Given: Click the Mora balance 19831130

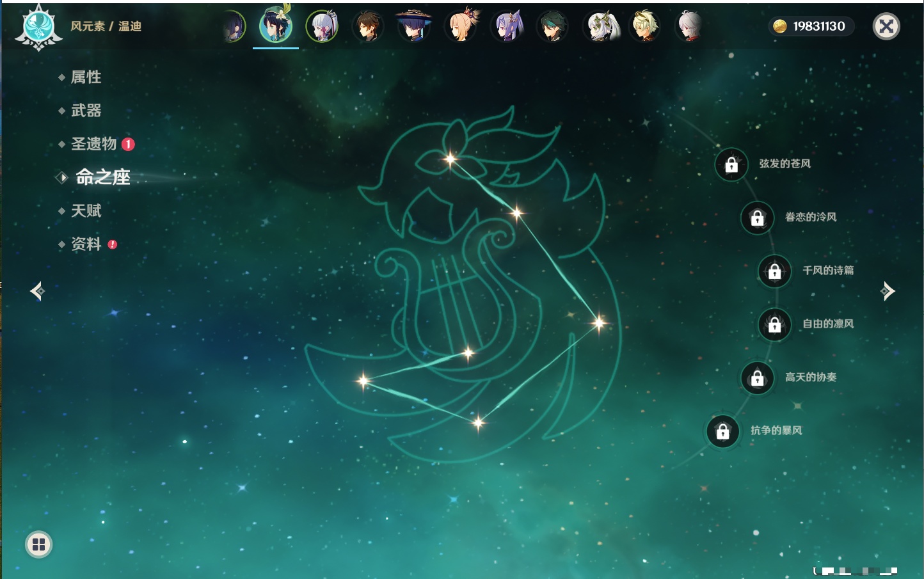Looking at the screenshot, I should [819, 26].
